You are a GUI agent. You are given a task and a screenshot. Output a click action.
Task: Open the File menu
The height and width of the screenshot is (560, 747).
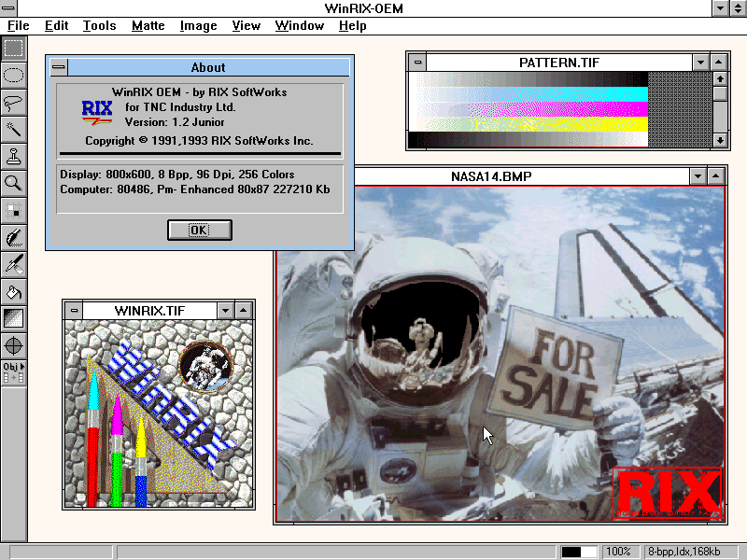click(x=18, y=26)
